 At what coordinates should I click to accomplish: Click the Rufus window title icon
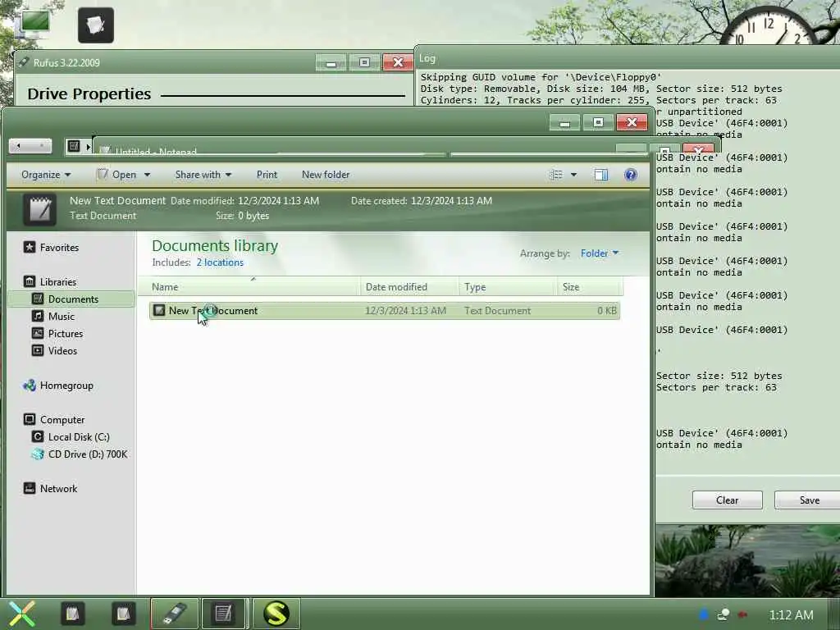(24, 62)
